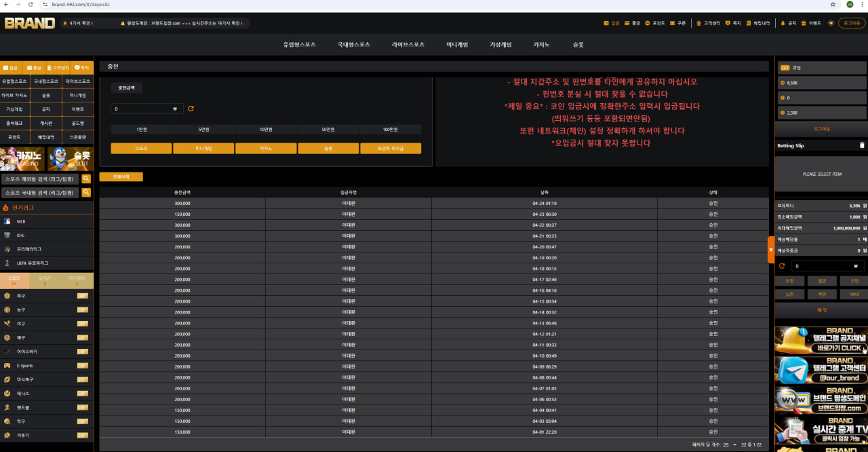Click the 슬롯 SLOT penguin banner
This screenshot has width=868, height=452.
pos(70,159)
